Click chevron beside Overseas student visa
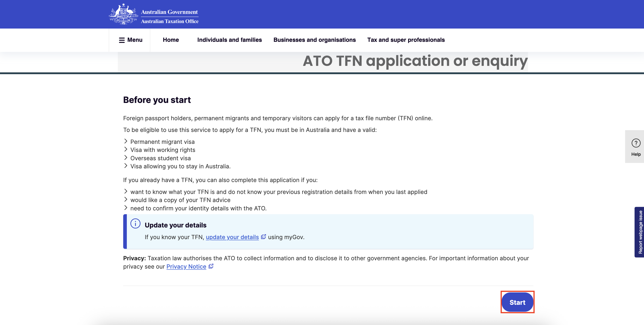This screenshot has height=325, width=644. tap(126, 158)
